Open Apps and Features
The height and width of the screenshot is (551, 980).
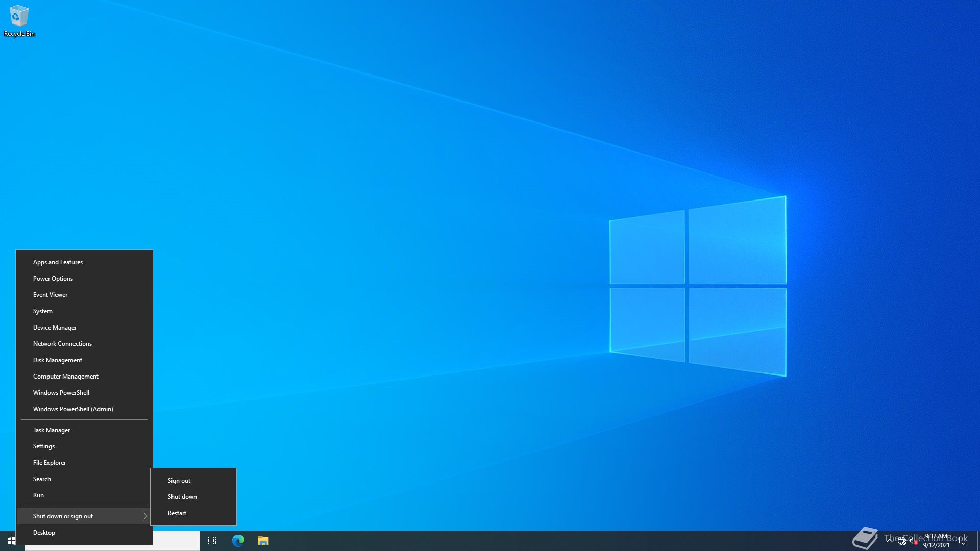tap(84, 262)
